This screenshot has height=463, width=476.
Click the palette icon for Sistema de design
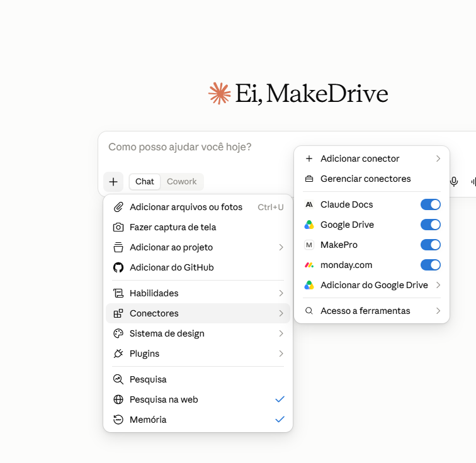click(118, 333)
